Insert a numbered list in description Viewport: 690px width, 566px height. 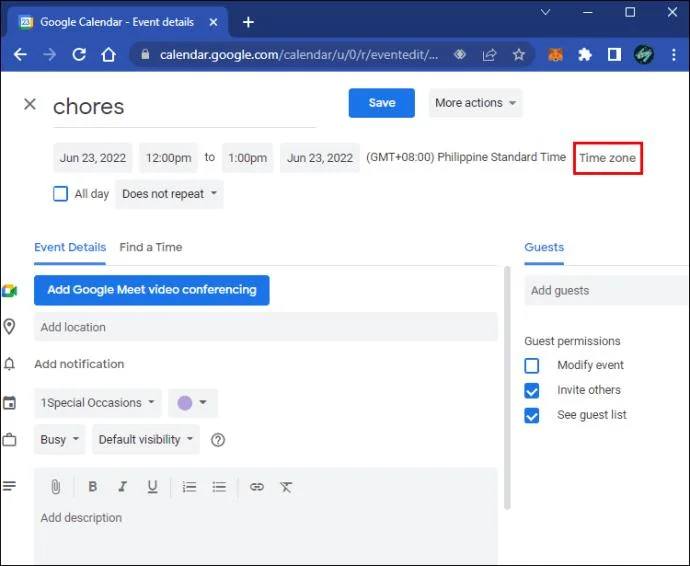pos(189,487)
